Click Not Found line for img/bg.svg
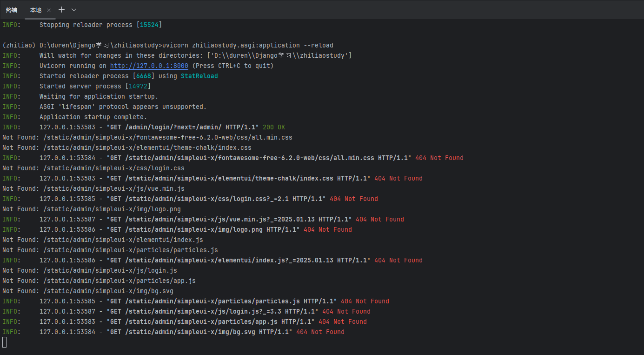Viewport: 644px width, 355px height. [88, 291]
